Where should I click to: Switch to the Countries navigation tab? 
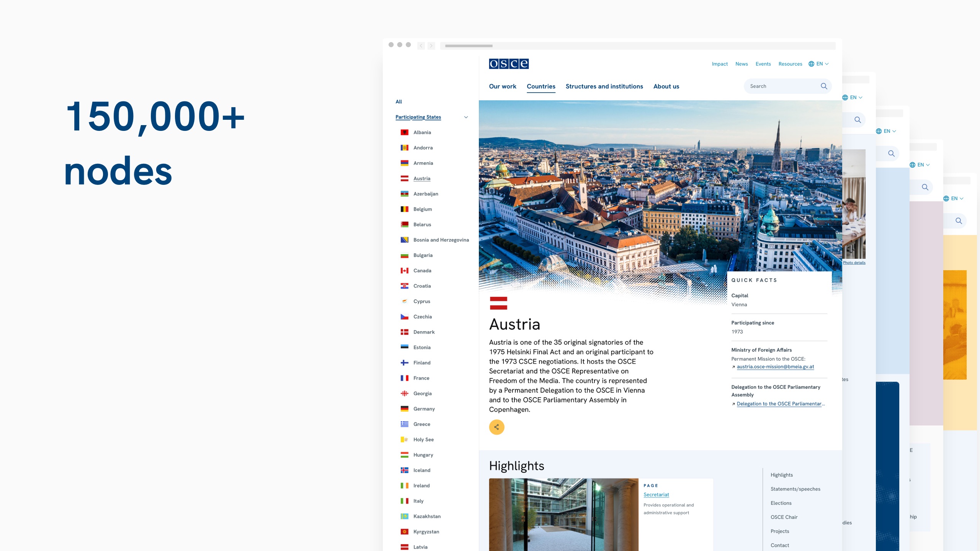541,86
